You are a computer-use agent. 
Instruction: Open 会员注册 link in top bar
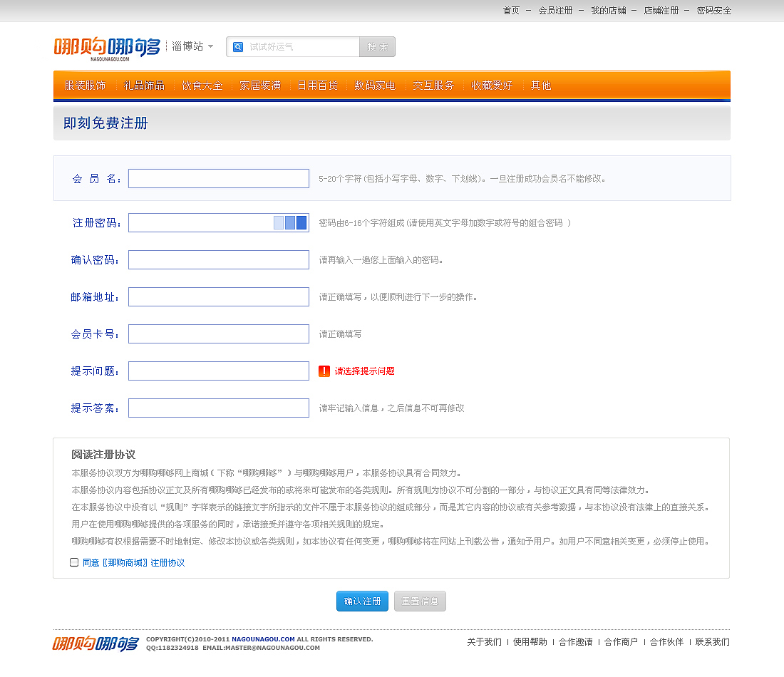point(555,11)
